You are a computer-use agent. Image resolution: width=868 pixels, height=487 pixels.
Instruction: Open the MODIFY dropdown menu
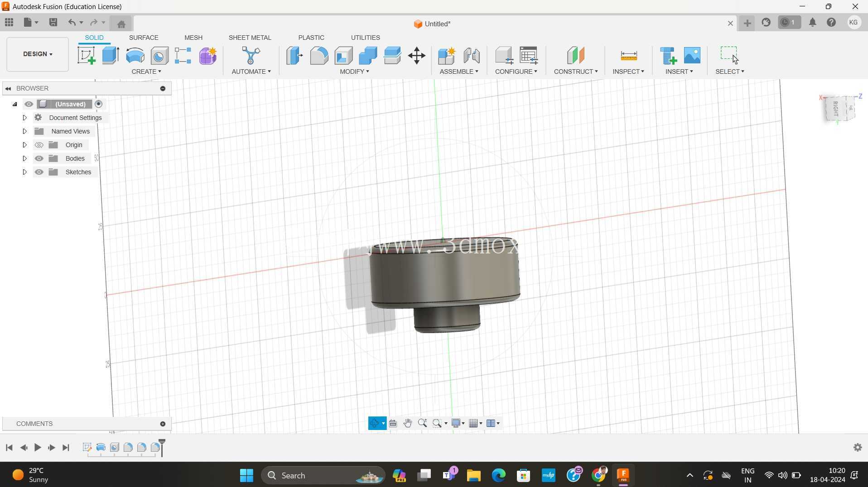[354, 72]
